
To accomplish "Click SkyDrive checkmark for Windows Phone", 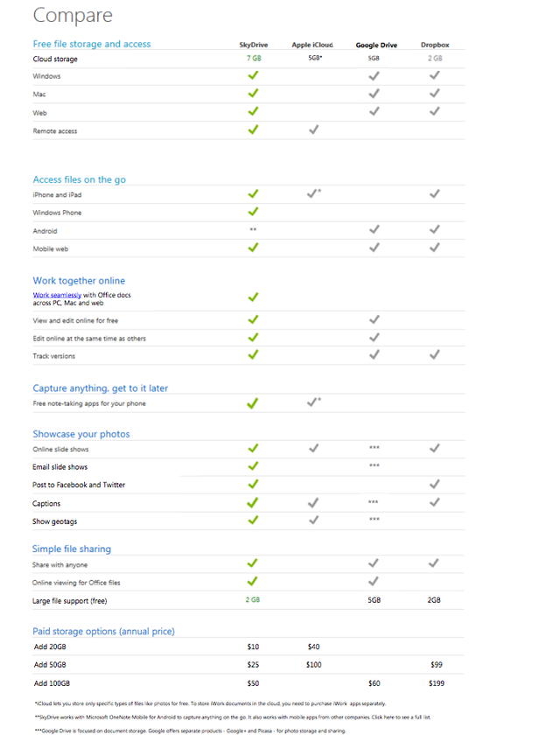I will pyautogui.click(x=253, y=212).
